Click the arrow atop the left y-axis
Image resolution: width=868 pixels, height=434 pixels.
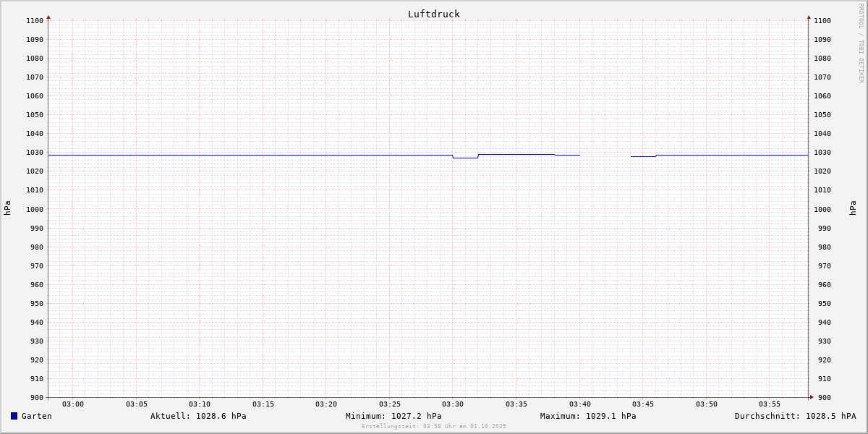click(x=48, y=17)
